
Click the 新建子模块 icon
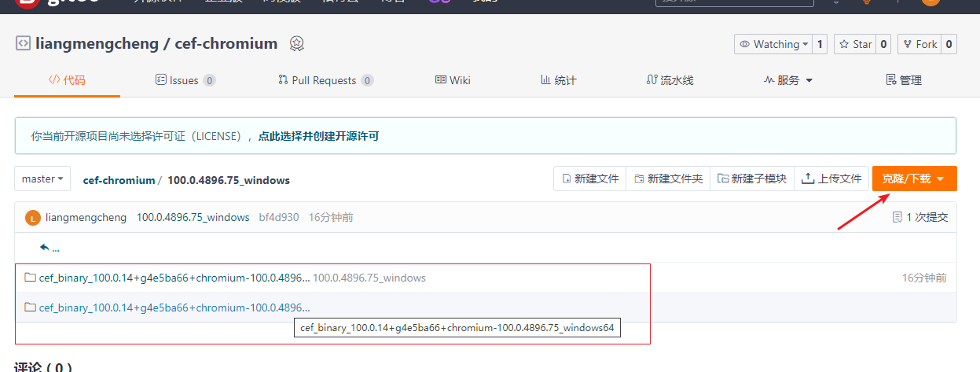(723, 179)
